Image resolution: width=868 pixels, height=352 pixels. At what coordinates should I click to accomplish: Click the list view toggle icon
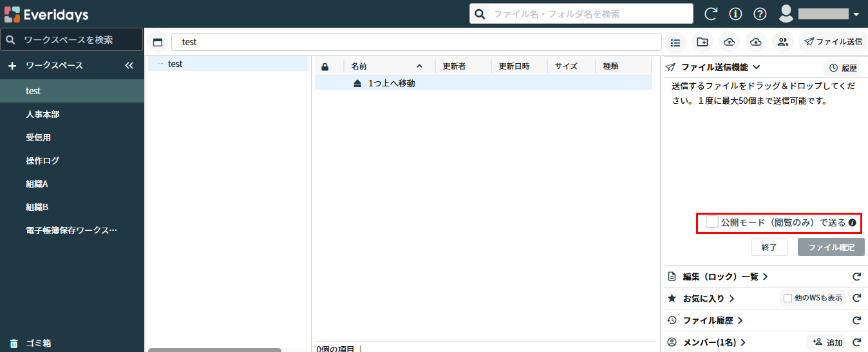click(675, 42)
